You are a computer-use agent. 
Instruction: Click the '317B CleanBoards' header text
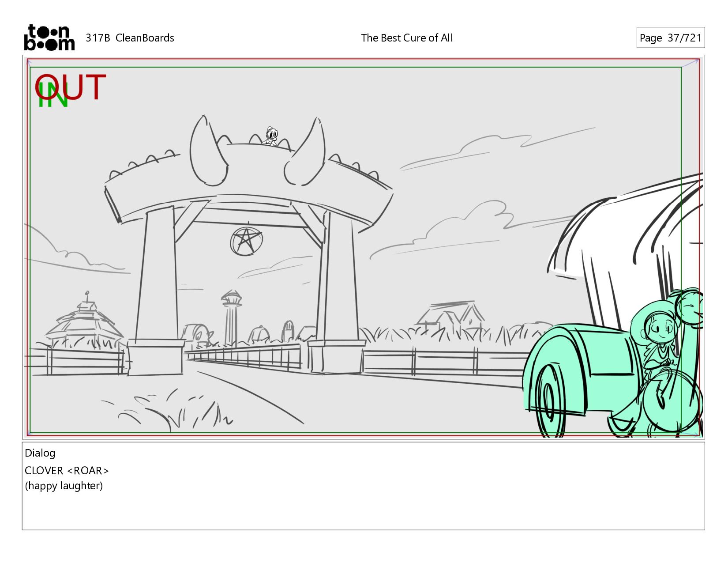[130, 38]
